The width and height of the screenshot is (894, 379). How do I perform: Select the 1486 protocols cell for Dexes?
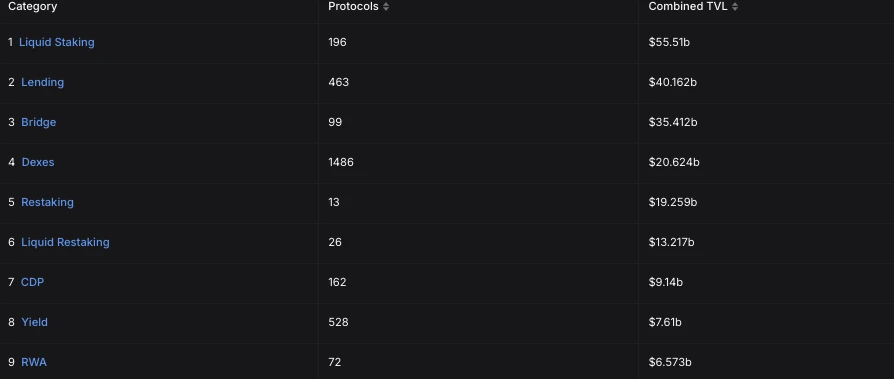(x=341, y=162)
